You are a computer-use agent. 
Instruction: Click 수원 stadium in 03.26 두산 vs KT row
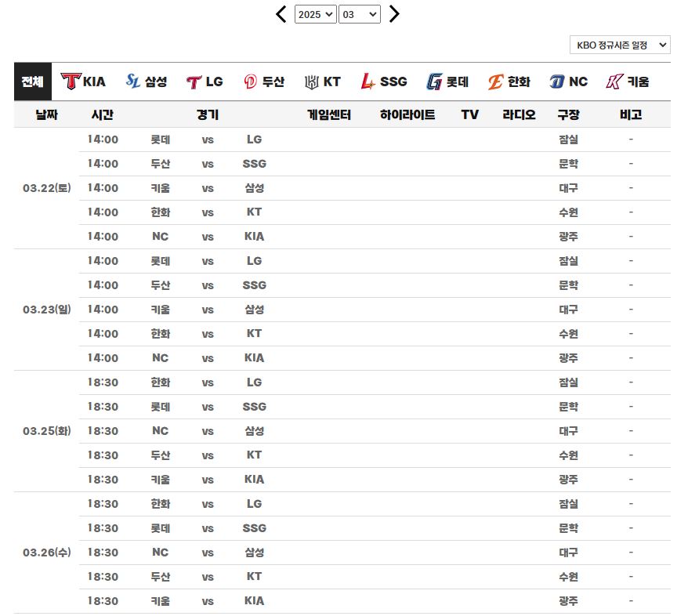click(x=568, y=577)
